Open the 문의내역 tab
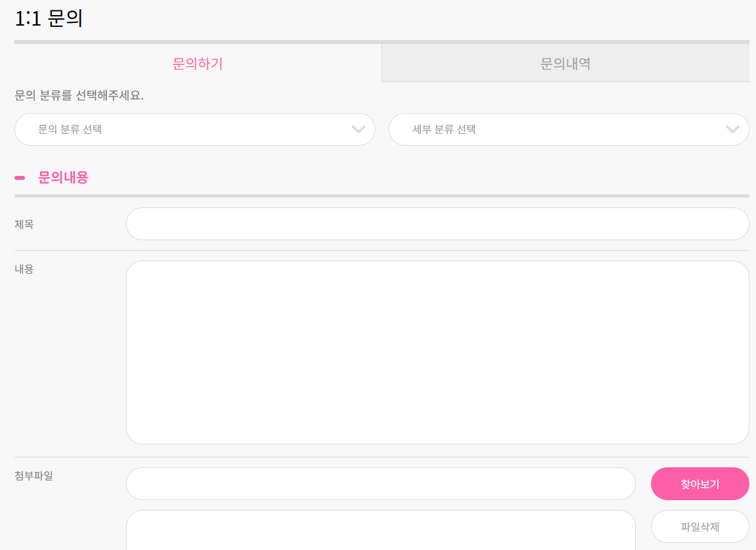This screenshot has height=550, width=756. (565, 64)
